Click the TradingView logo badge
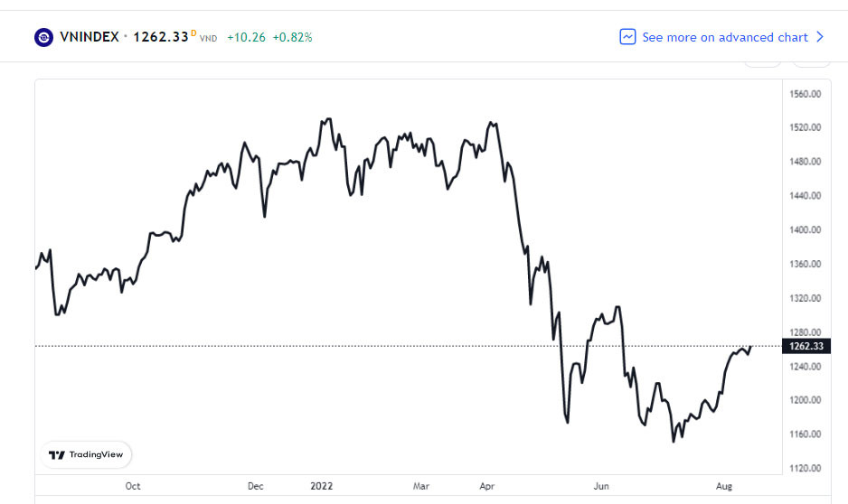 (x=87, y=454)
